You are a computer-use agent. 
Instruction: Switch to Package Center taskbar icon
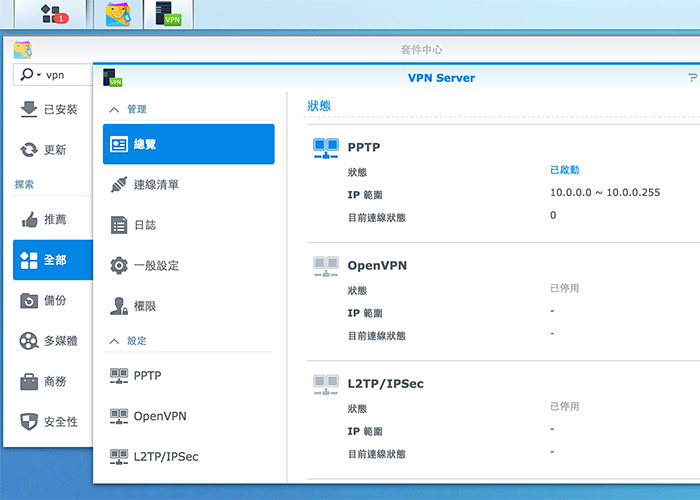point(118,14)
